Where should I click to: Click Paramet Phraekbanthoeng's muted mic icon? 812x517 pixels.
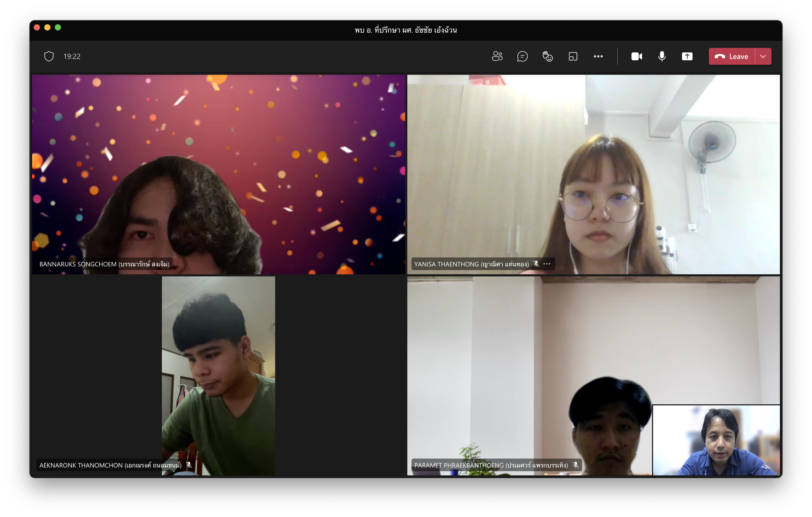(x=576, y=465)
